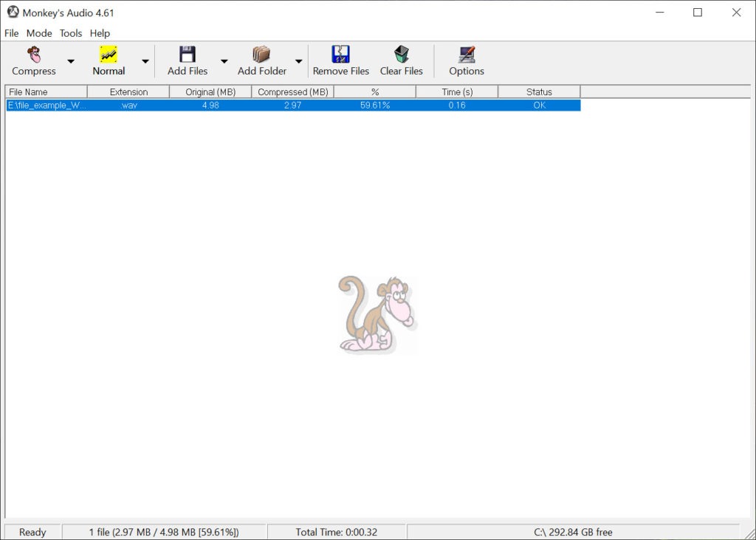This screenshot has height=540, width=756.
Task: Open the Tools menu
Action: point(71,33)
